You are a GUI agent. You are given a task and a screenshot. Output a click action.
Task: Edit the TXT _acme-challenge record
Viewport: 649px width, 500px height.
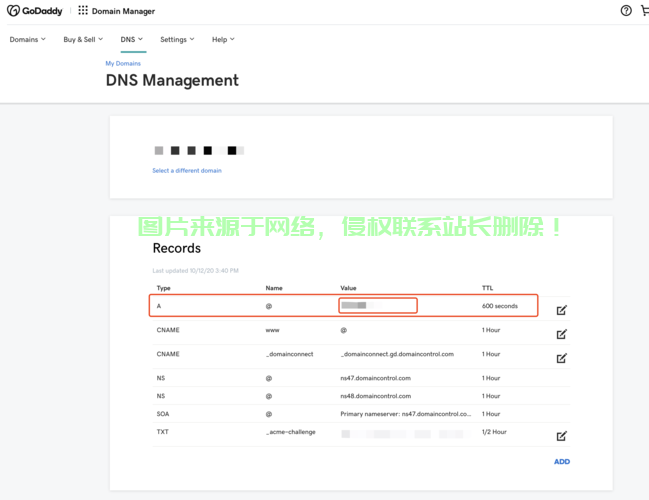(561, 436)
